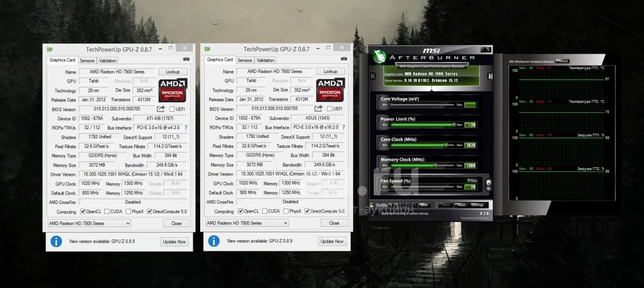644x288 pixels.
Task: Detach the Afterburner Hardware Monitor
Action: coord(563,61)
